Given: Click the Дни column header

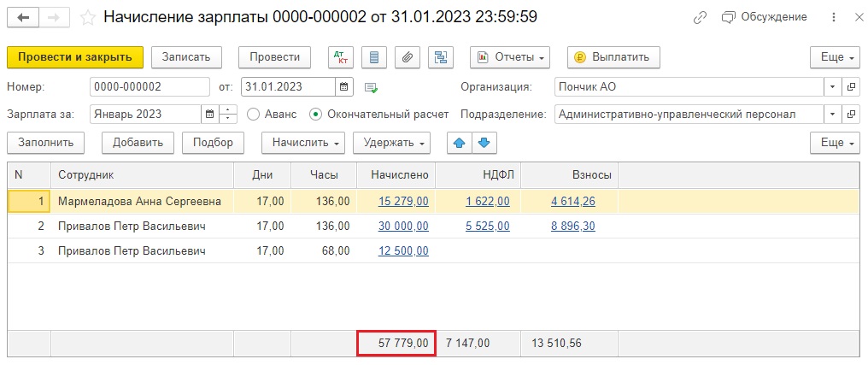Looking at the screenshot, I should point(262,175).
